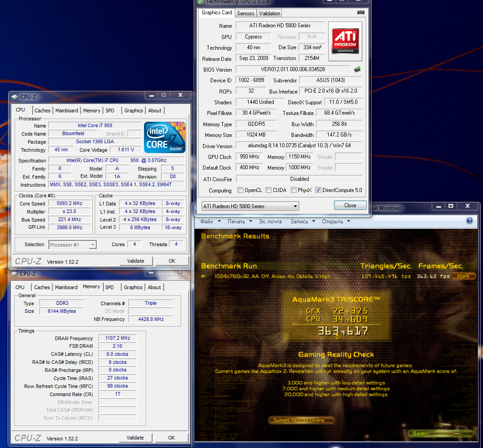
Task: Select the SPD tab in bottom CPU-Z window
Action: point(110,287)
